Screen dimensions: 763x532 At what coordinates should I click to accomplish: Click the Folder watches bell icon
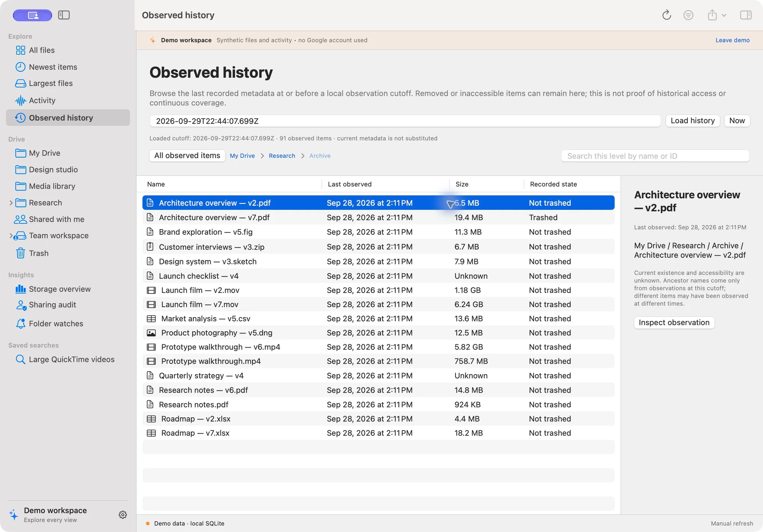pos(21,324)
